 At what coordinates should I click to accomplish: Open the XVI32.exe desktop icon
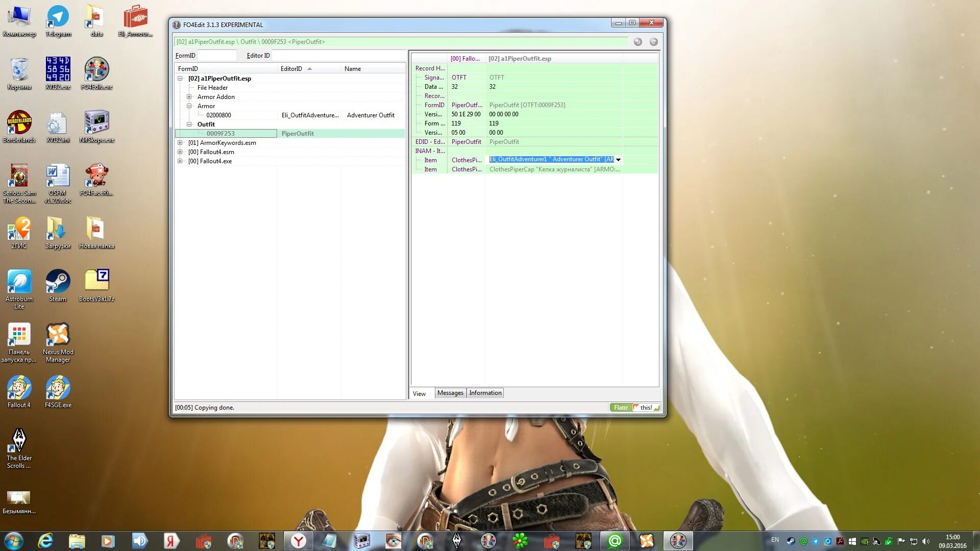[x=58, y=74]
